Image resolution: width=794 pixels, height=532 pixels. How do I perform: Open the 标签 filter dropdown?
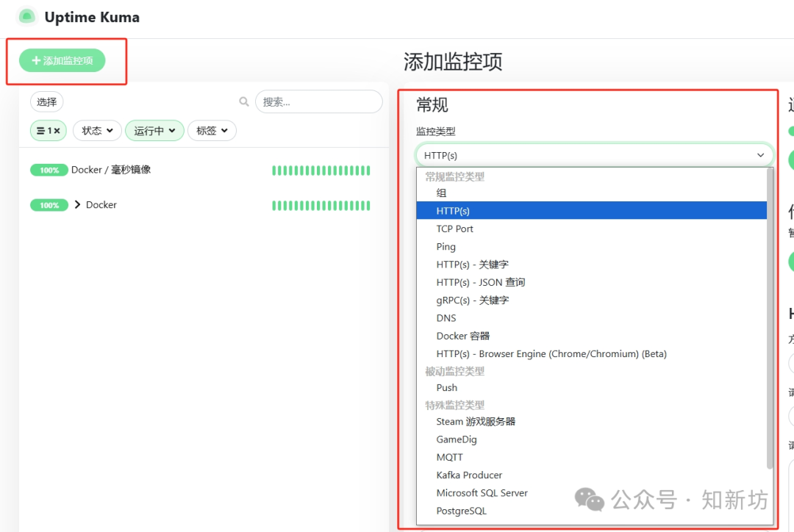212,131
